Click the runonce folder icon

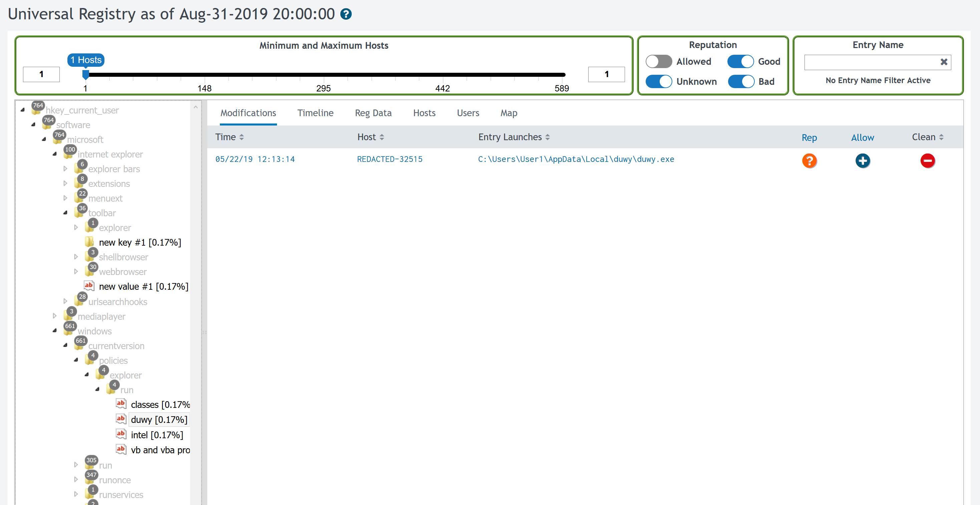[90, 480]
